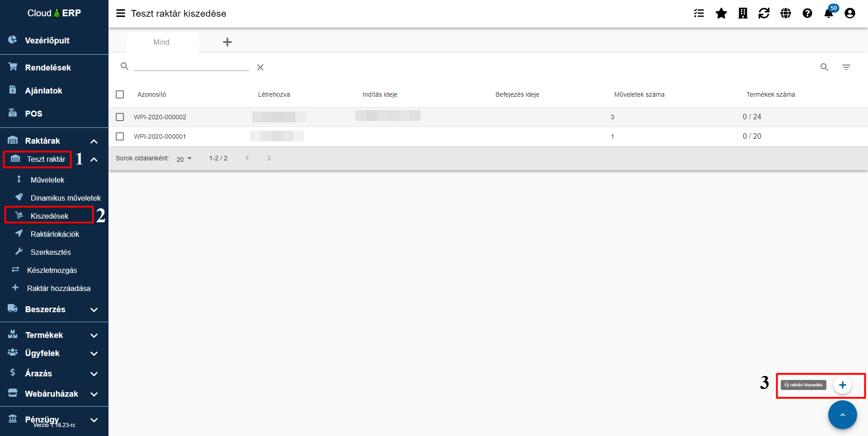Open the notifications bell icon
The height and width of the screenshot is (436, 868).
[x=829, y=14]
